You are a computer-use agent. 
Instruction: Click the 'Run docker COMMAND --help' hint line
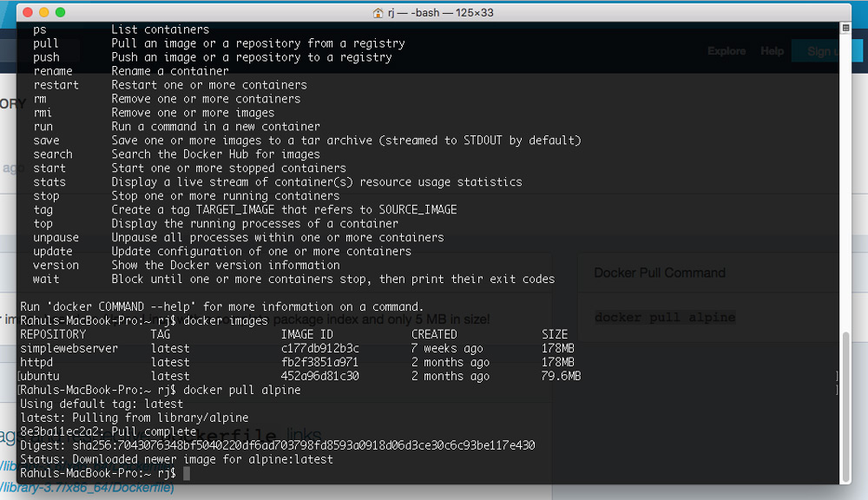(x=222, y=306)
